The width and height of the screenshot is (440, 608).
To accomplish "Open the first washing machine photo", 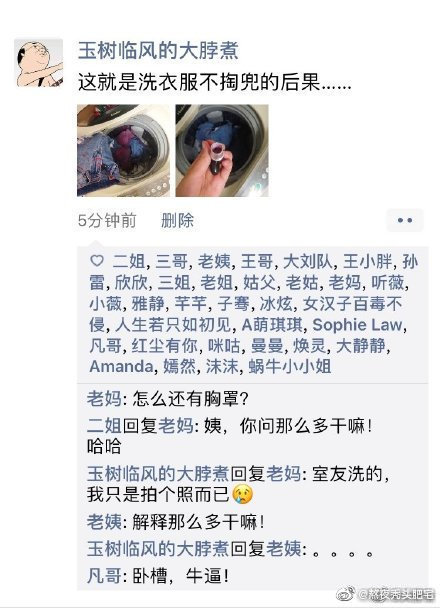I will coord(123,150).
